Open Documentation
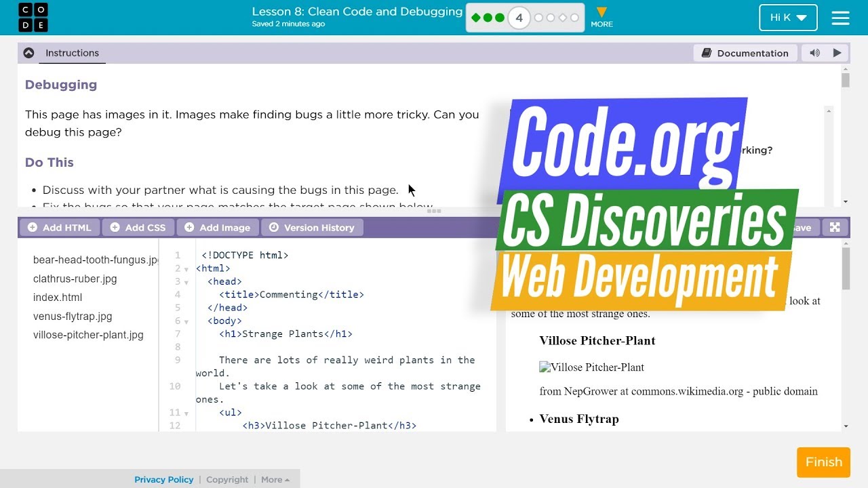This screenshot has height=488, width=868. (745, 53)
